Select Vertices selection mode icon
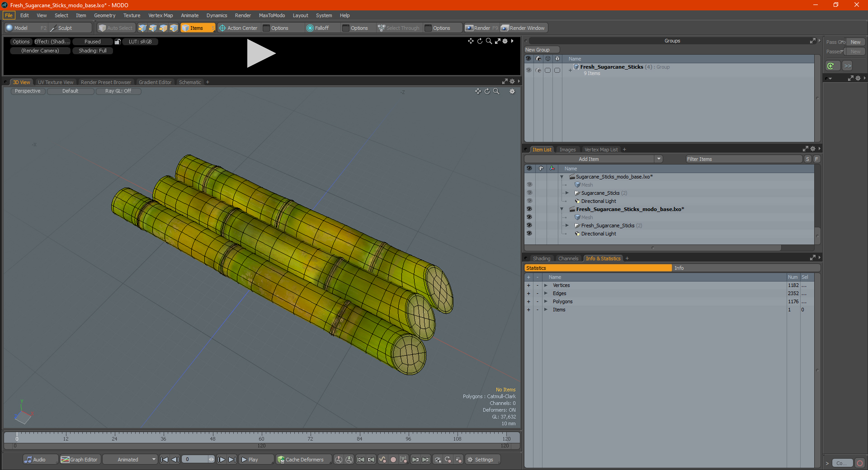Screen dimensions: 868x470 (142, 28)
